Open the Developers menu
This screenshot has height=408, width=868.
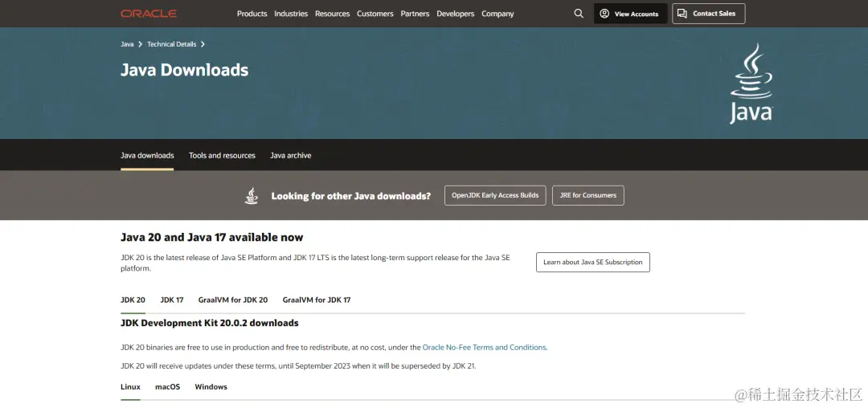(455, 14)
